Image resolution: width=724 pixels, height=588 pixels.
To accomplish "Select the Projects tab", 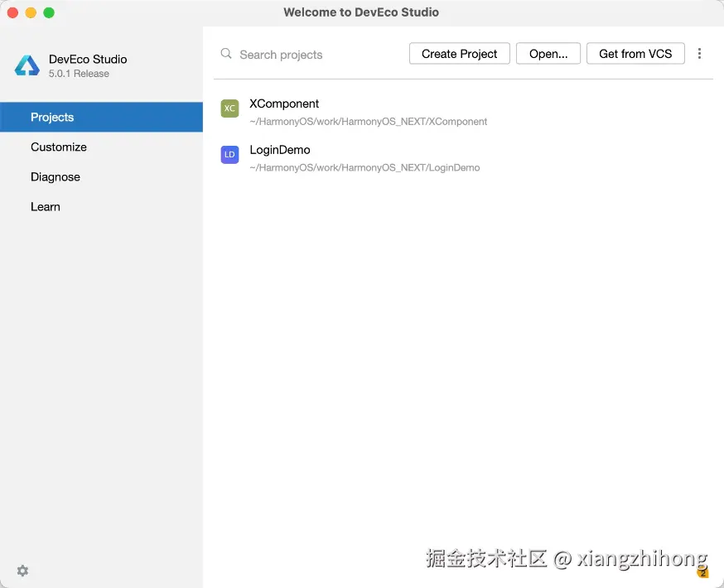I will click(x=102, y=118).
